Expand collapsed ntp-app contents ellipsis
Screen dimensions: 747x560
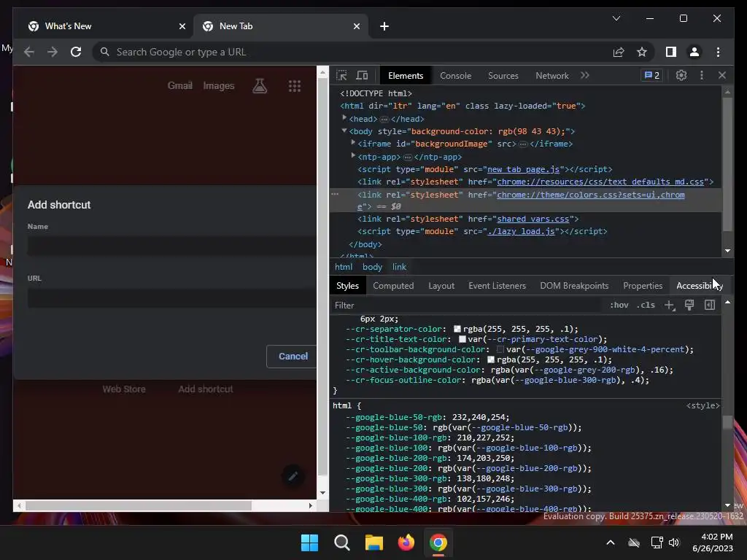pyautogui.click(x=407, y=157)
